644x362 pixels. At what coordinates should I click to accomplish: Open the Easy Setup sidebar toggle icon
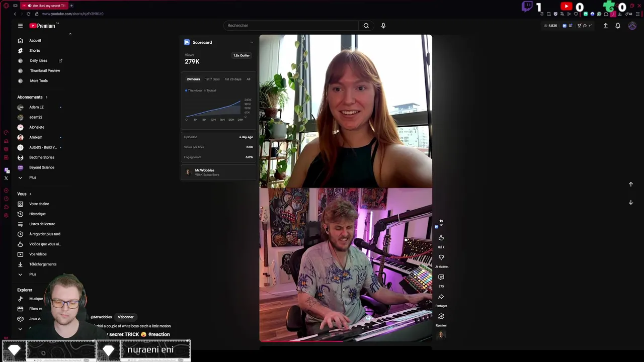click(x=637, y=14)
